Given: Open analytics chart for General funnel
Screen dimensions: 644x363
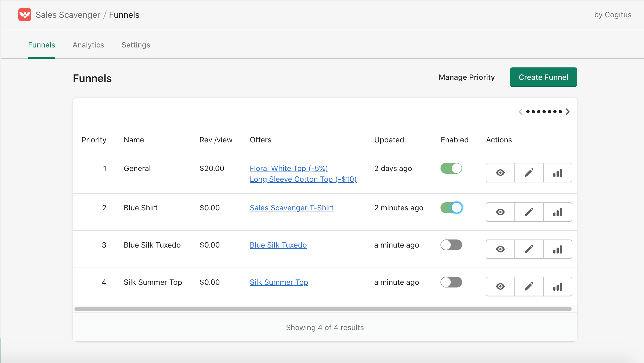Looking at the screenshot, I should [557, 173].
